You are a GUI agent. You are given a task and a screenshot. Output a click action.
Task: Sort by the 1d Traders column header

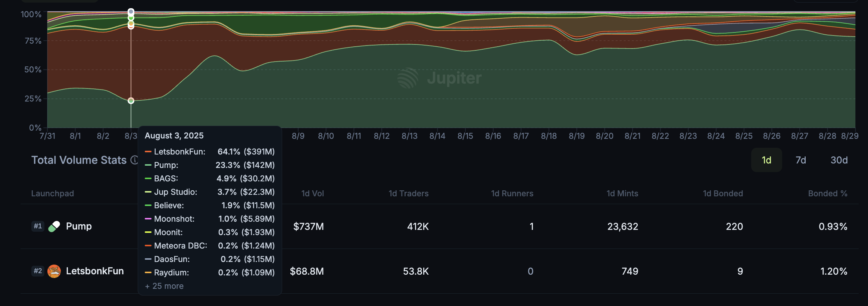point(409,193)
